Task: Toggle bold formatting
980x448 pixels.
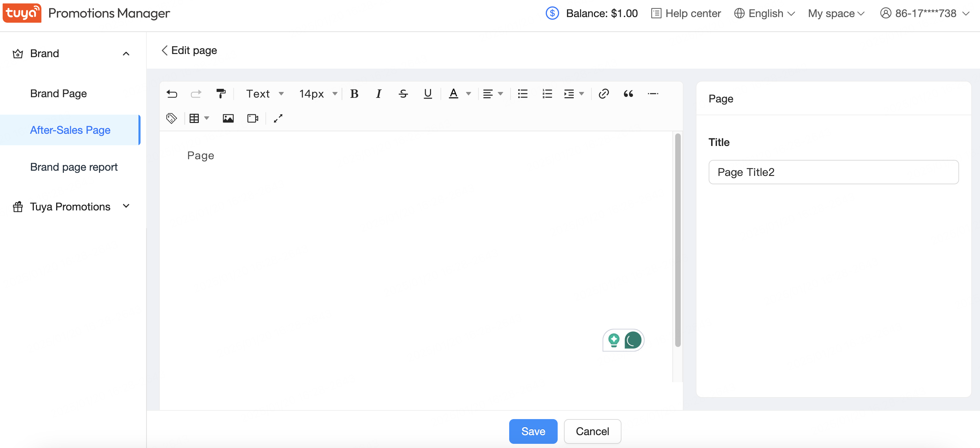Action: point(354,94)
